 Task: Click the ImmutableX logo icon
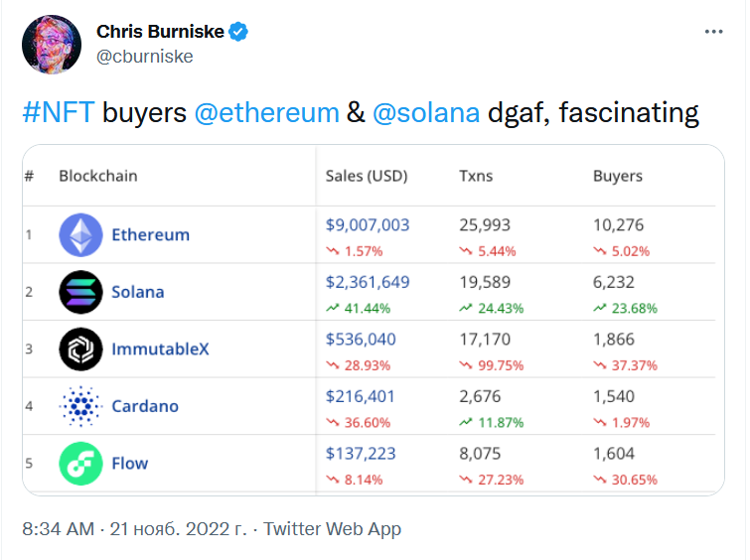tap(80, 350)
